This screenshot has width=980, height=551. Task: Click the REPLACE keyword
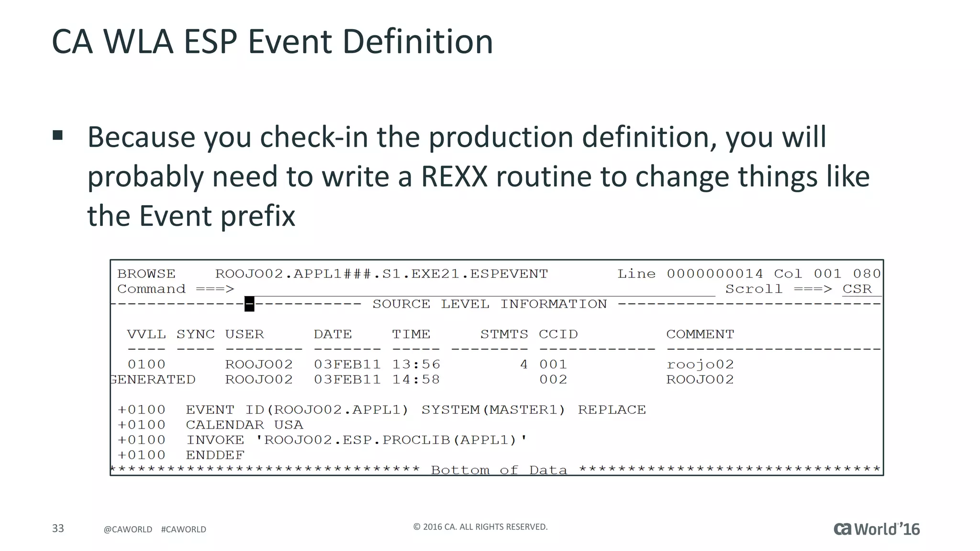(612, 410)
